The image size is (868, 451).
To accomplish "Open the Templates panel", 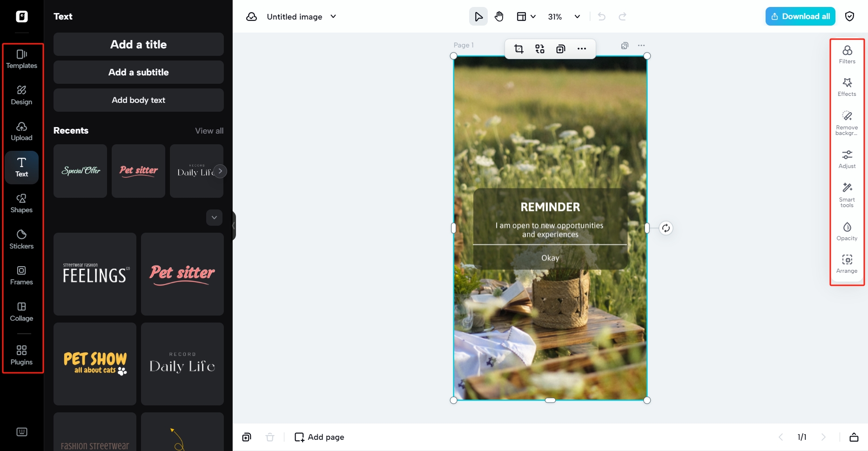I will [x=21, y=59].
